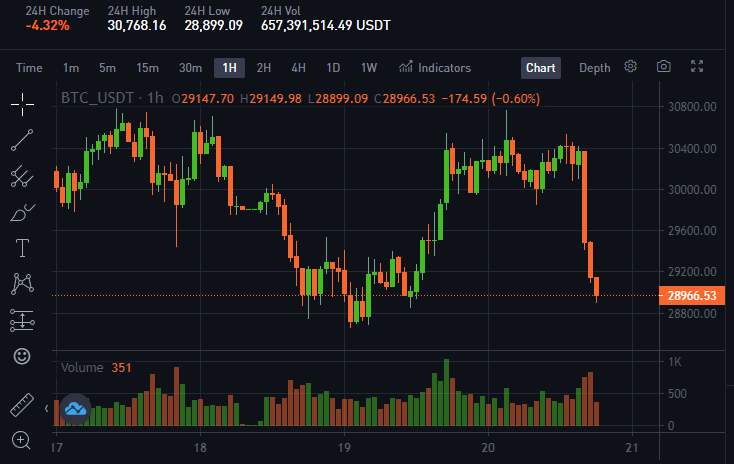Click the 30000.00 price axis label
The width and height of the screenshot is (734, 464).
[x=692, y=190]
